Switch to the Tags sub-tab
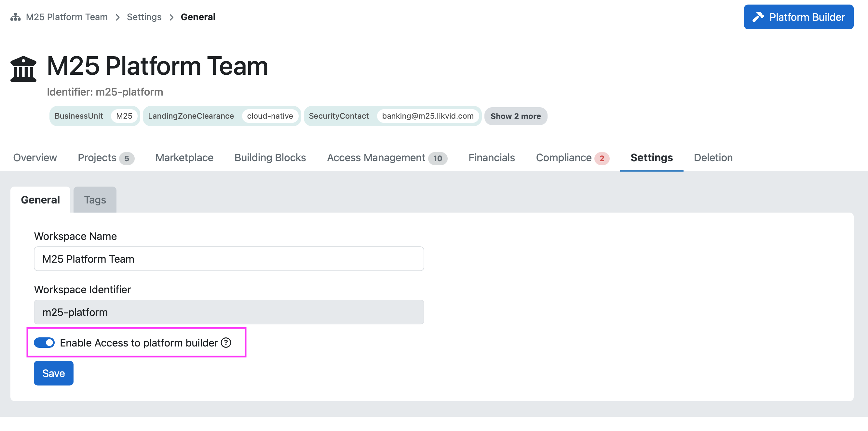Image resolution: width=868 pixels, height=431 pixels. point(95,200)
